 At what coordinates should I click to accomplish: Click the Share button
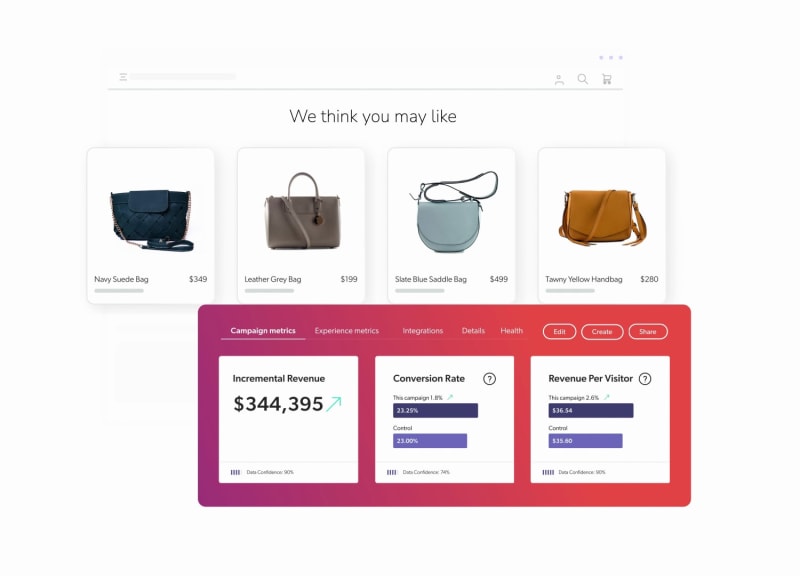647,332
